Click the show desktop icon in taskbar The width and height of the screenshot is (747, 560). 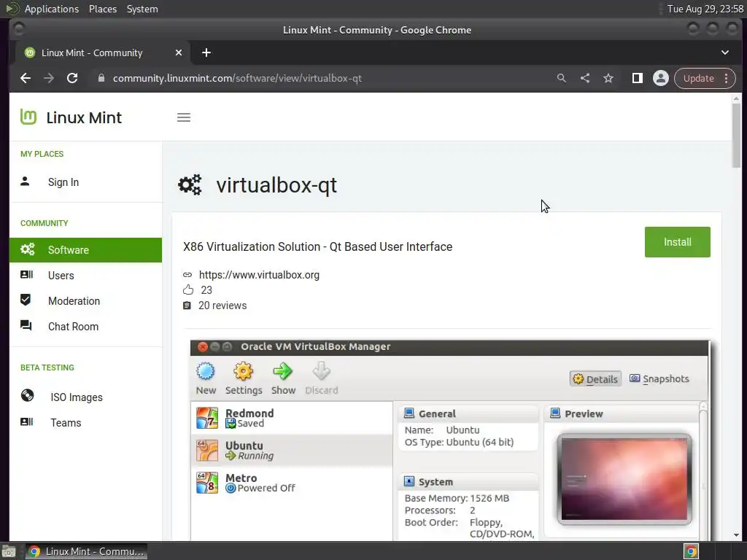point(9,551)
